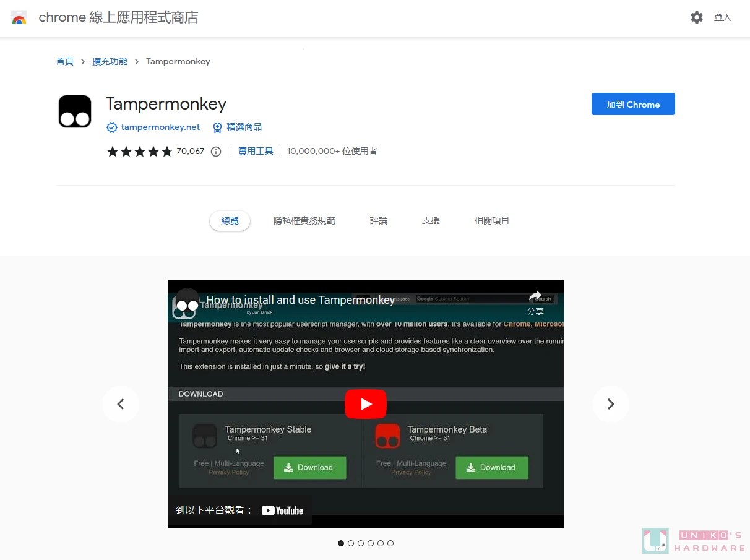
Task: Click the 精選商品 label
Action: click(x=244, y=127)
